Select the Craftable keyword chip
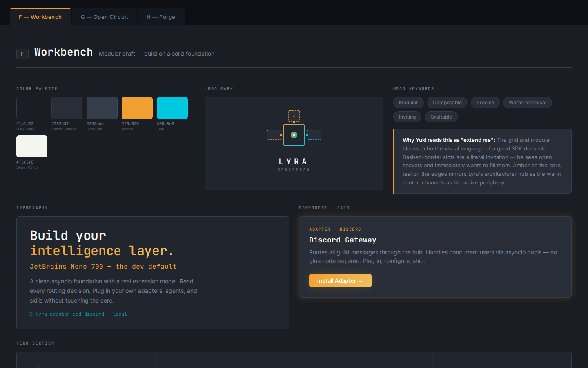This screenshot has height=368, width=588. [x=441, y=117]
